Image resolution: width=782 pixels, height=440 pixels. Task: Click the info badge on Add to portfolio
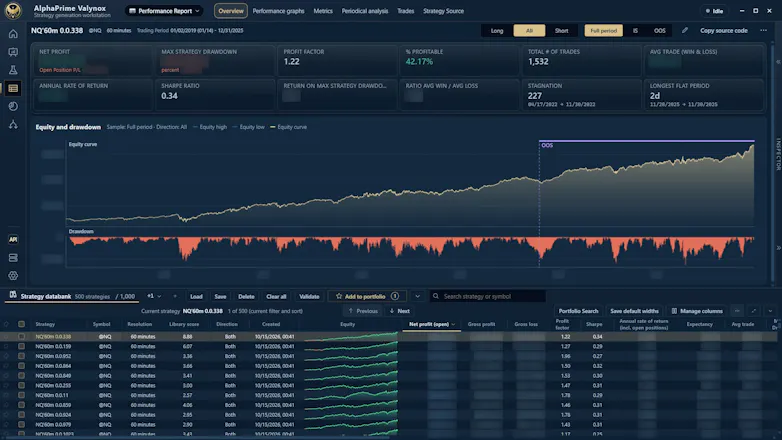(x=394, y=296)
